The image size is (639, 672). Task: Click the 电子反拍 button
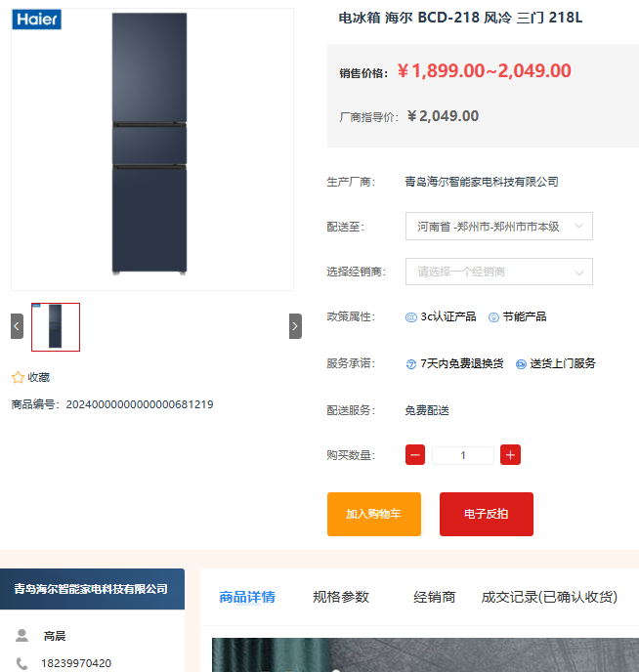point(487,514)
